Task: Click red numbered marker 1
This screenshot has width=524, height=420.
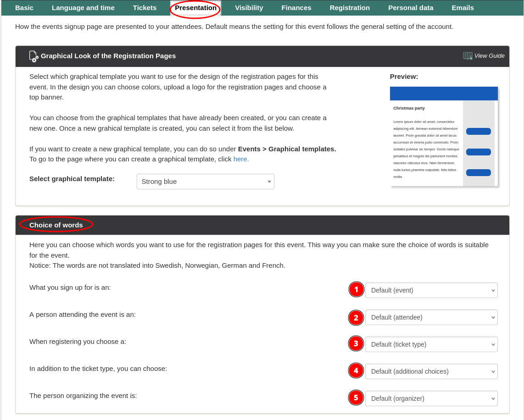Action: point(356,290)
